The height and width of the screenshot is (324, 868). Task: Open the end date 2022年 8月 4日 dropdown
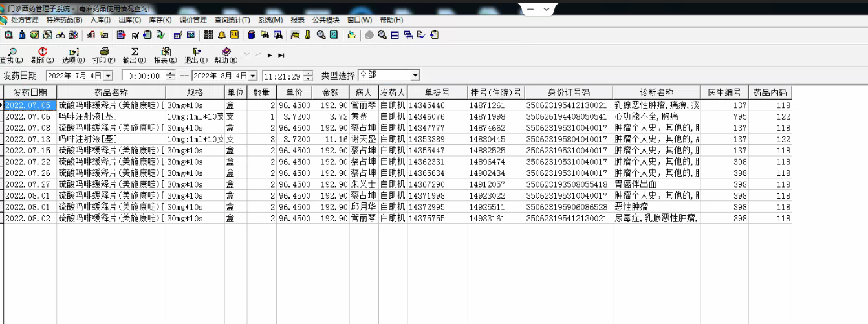coord(253,76)
